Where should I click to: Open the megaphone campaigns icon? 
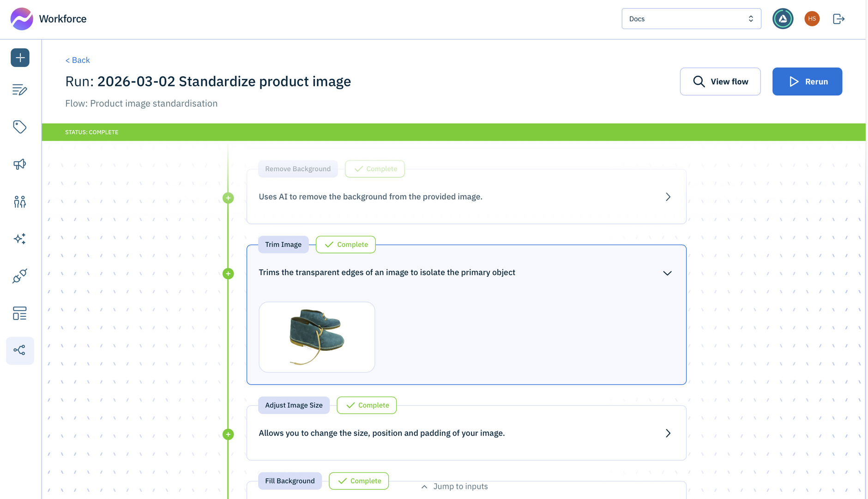pyautogui.click(x=19, y=164)
